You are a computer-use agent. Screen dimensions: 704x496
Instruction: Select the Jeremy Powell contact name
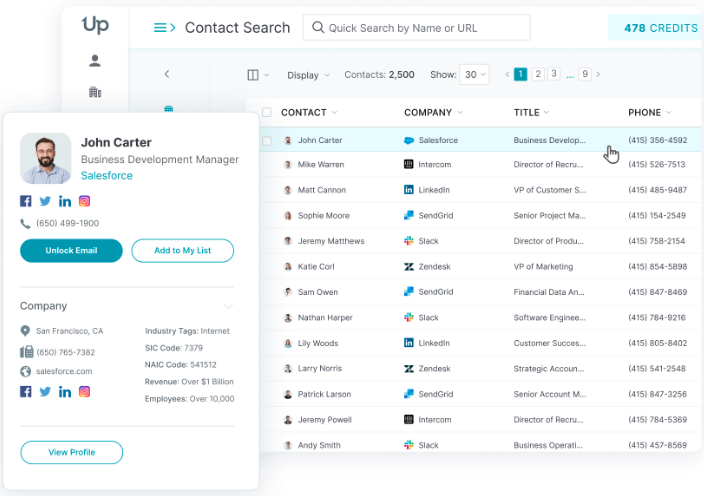click(324, 420)
